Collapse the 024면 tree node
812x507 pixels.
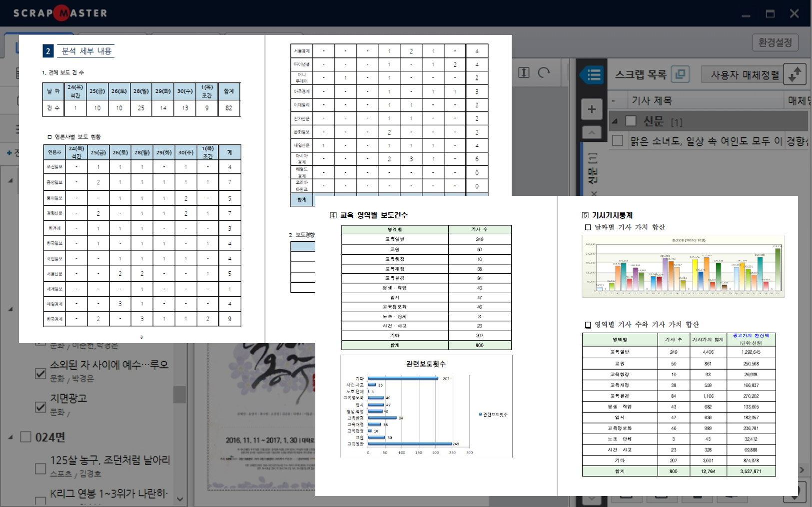tap(10, 437)
